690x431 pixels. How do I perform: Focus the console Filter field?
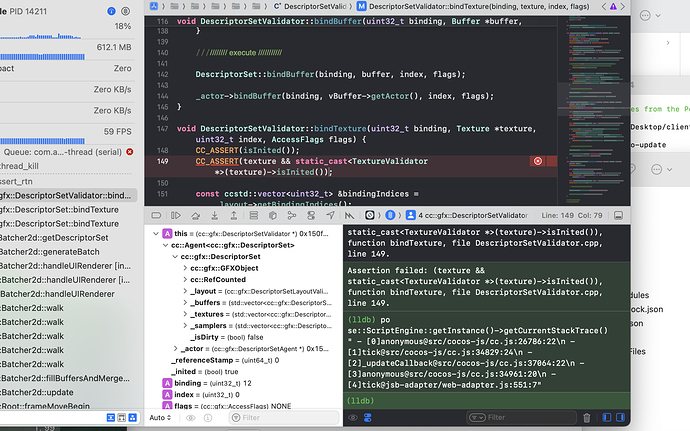pos(521,417)
